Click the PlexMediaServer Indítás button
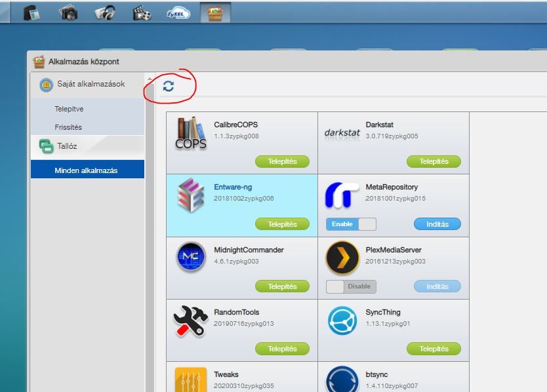This screenshot has height=392, width=547. pos(437,286)
